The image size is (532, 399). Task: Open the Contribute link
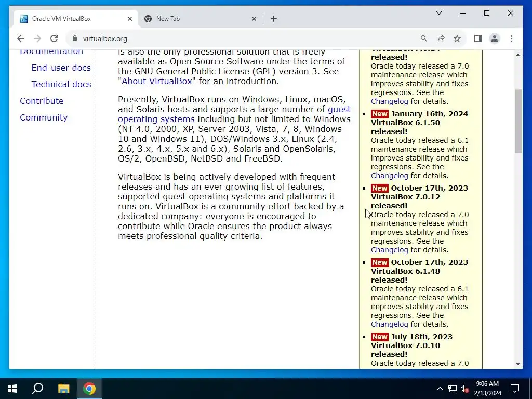[42, 101]
